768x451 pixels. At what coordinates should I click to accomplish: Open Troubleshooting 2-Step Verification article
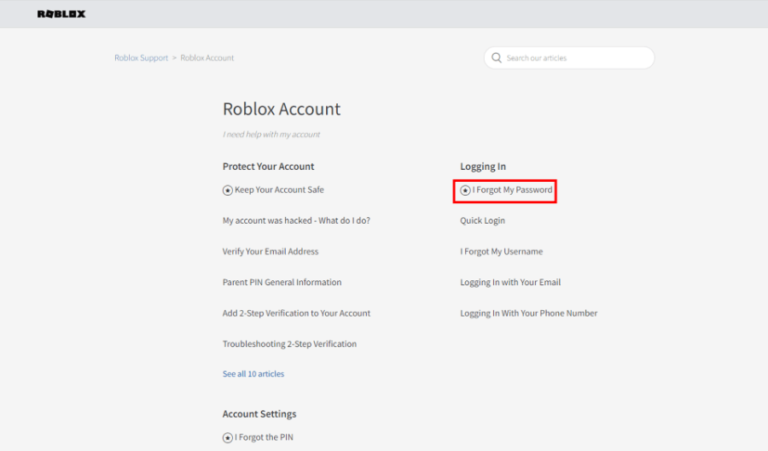(x=289, y=344)
